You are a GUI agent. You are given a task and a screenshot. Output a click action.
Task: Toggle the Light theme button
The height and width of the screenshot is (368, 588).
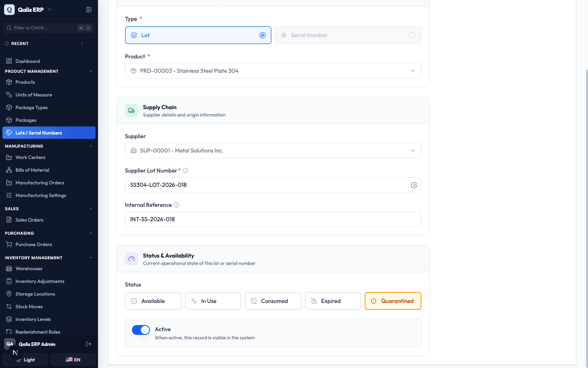[x=25, y=360]
